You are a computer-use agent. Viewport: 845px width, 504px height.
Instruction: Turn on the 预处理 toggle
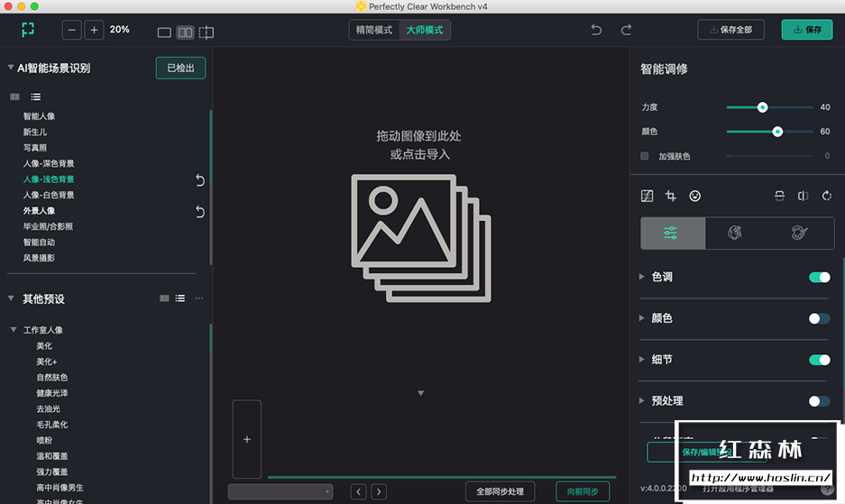point(819,401)
